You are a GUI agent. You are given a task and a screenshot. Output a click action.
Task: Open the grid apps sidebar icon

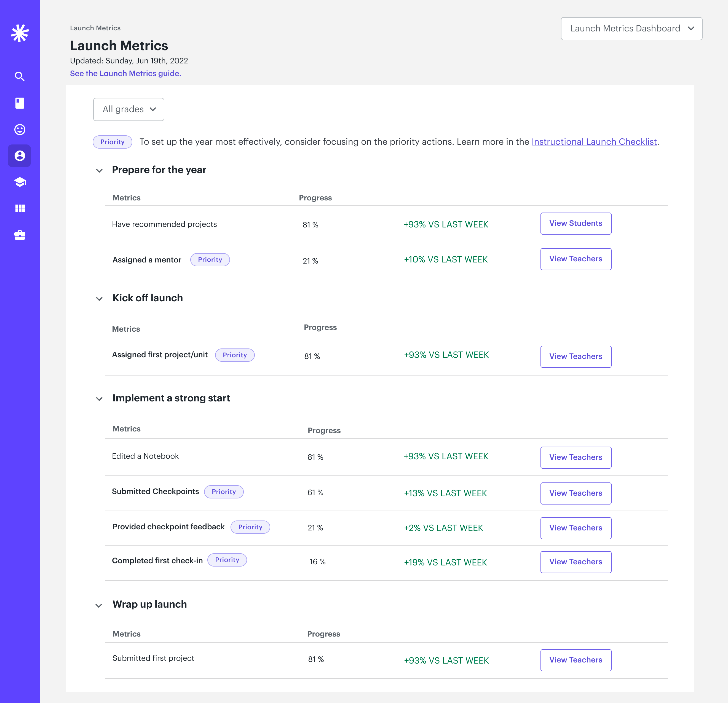pos(20,208)
